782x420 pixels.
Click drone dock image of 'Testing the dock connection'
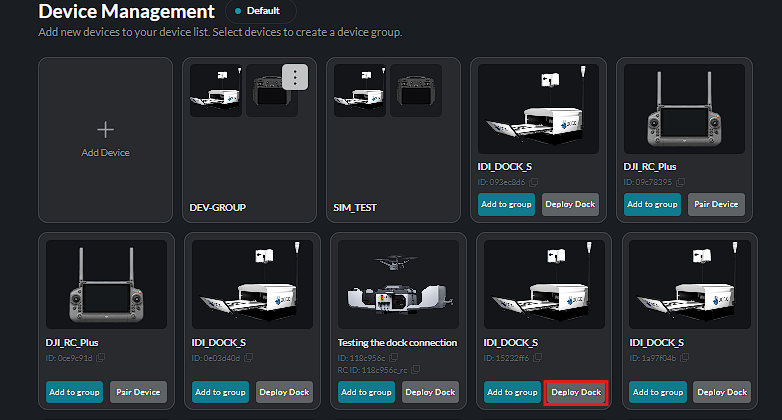click(x=398, y=284)
